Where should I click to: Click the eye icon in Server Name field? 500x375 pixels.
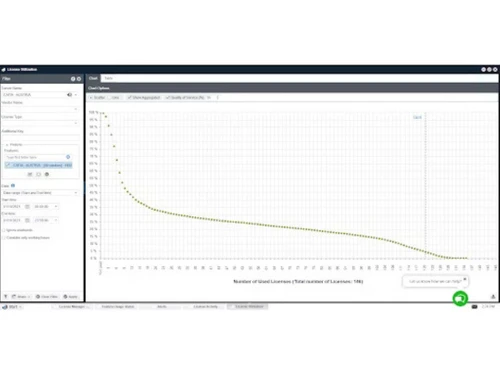(x=69, y=95)
